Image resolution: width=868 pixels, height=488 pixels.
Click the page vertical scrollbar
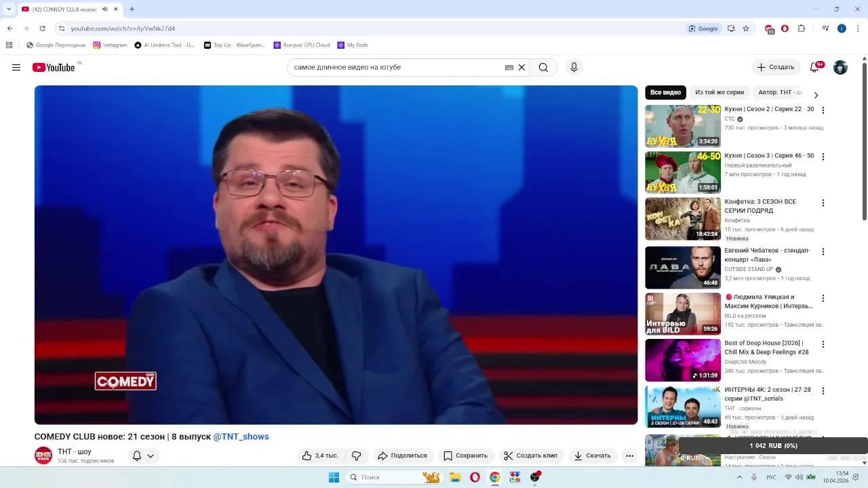pyautogui.click(x=864, y=142)
